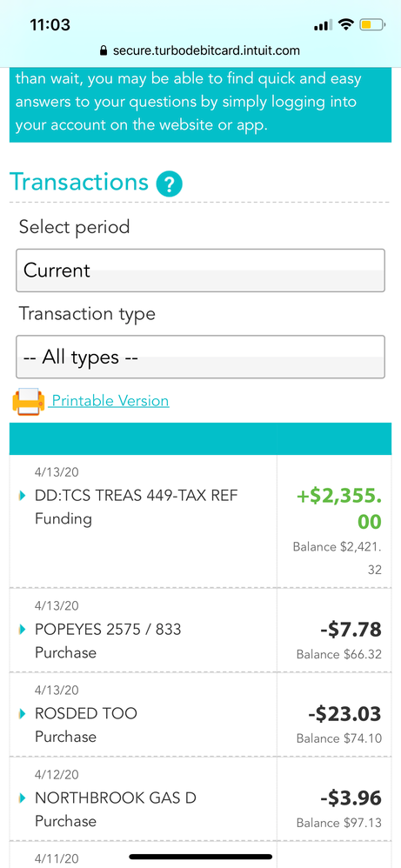
Task: Select the ROSDED TOO purchase row
Action: 200,714
